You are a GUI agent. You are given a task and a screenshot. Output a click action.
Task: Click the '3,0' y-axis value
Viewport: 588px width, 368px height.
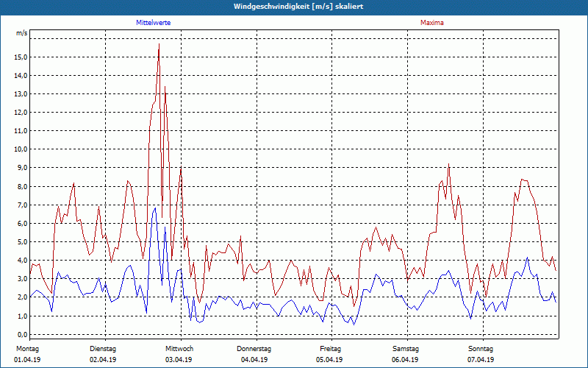22,279
